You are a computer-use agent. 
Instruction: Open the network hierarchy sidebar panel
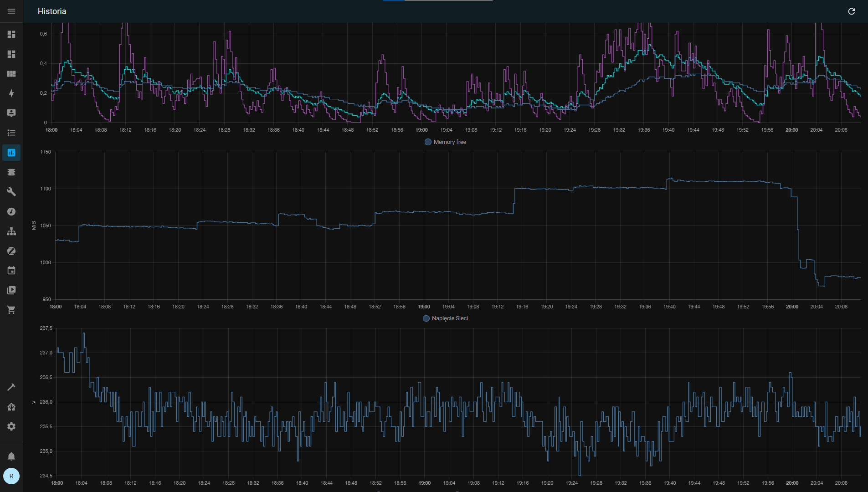[x=11, y=231]
